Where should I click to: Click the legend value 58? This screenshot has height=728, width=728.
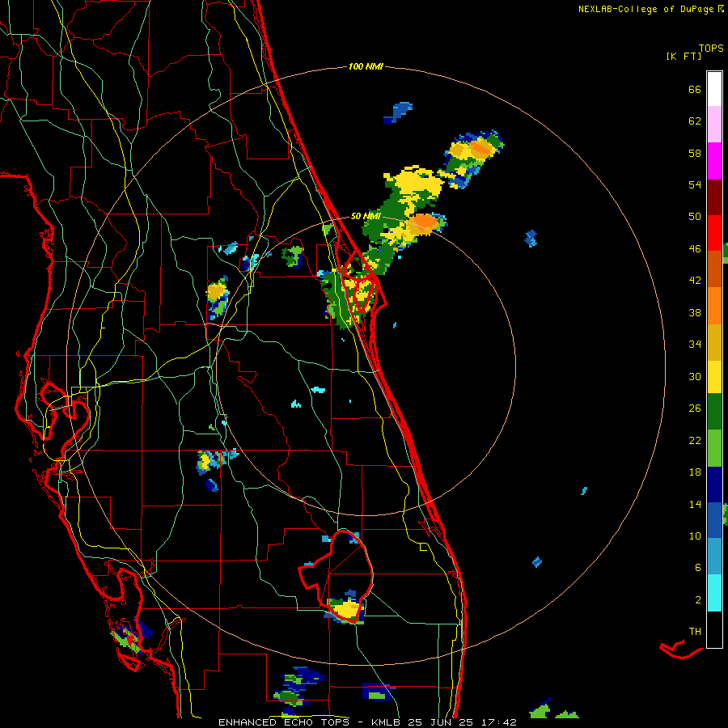tap(695, 153)
